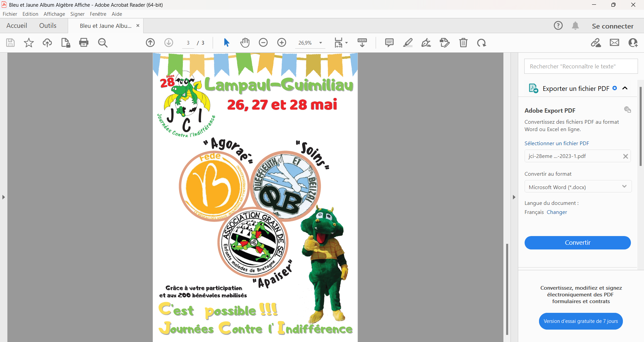
Task: Collapse the right tools pane arrow
Action: coord(514,197)
